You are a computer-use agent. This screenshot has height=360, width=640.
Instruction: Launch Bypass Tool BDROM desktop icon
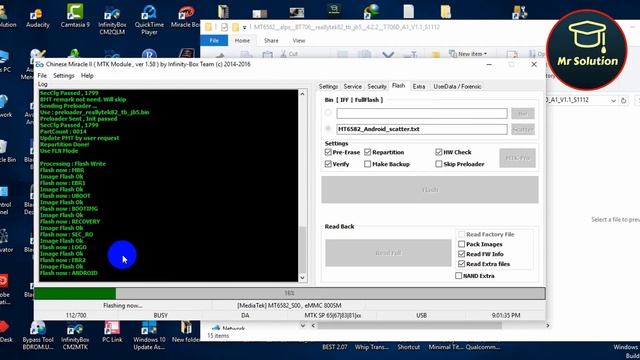point(38,336)
